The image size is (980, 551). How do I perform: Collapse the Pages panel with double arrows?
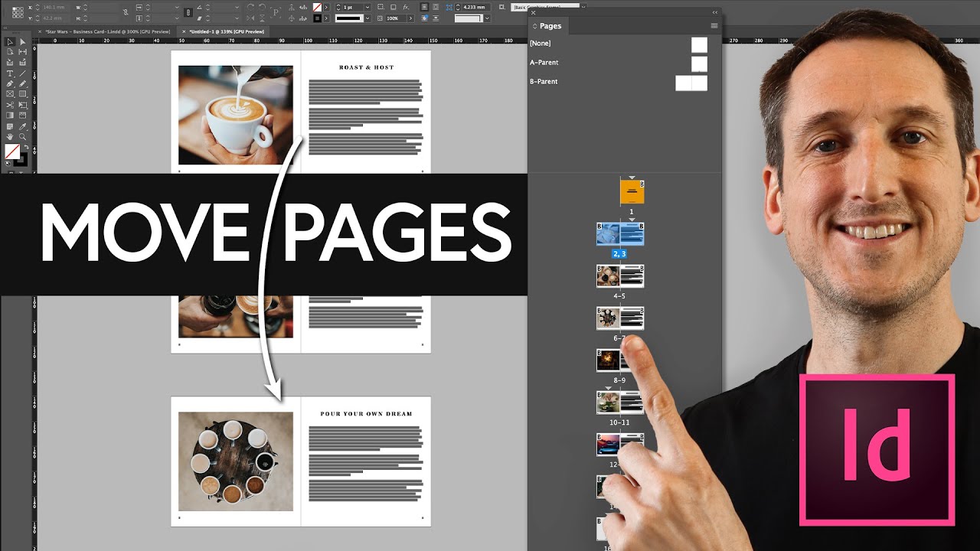tap(715, 12)
